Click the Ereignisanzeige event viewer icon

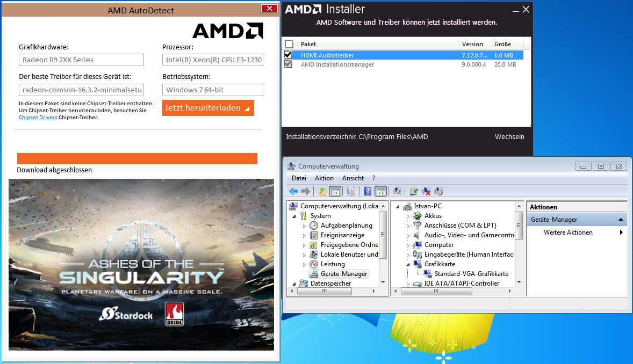[x=314, y=235]
